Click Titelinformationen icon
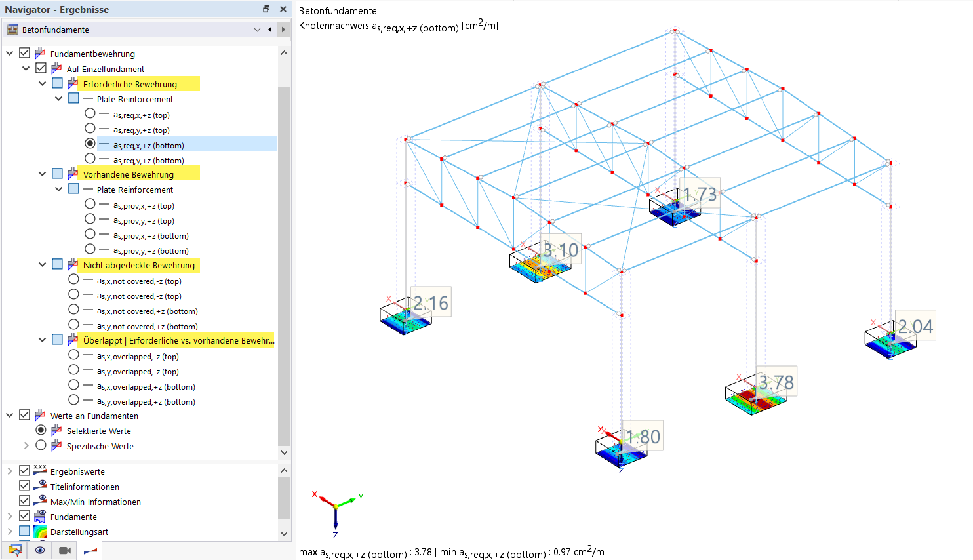Viewport: 973px width, 560px height. (40, 485)
